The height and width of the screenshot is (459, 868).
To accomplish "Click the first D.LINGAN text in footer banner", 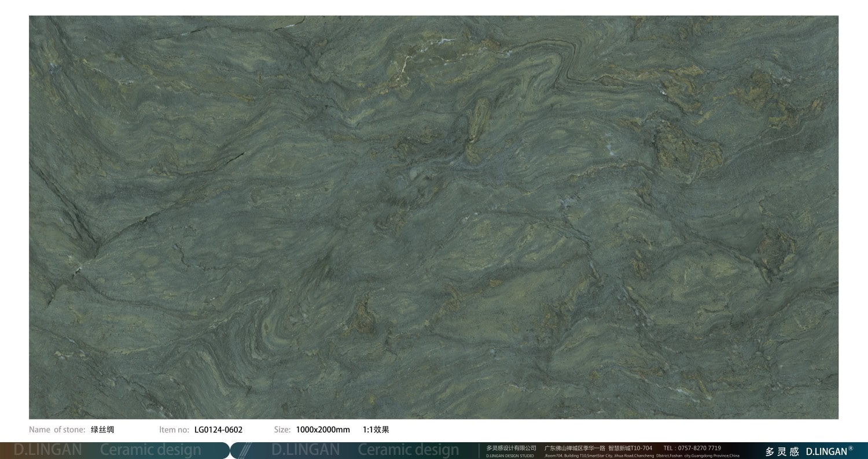I will click(x=48, y=450).
